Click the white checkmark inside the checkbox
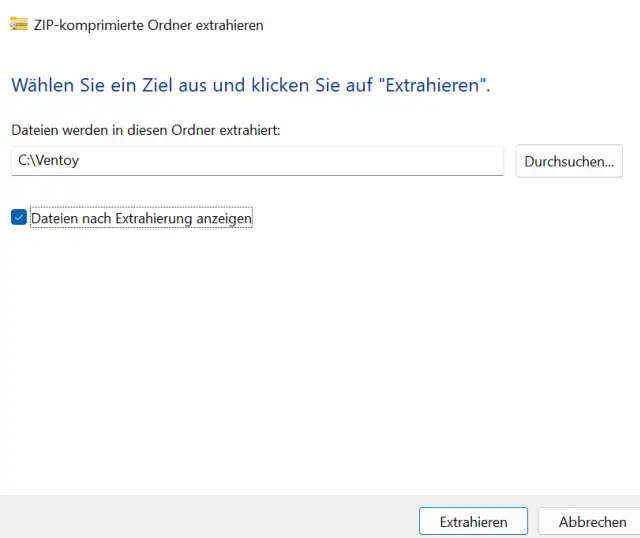Image resolution: width=640 pixels, height=538 pixels. click(19, 217)
